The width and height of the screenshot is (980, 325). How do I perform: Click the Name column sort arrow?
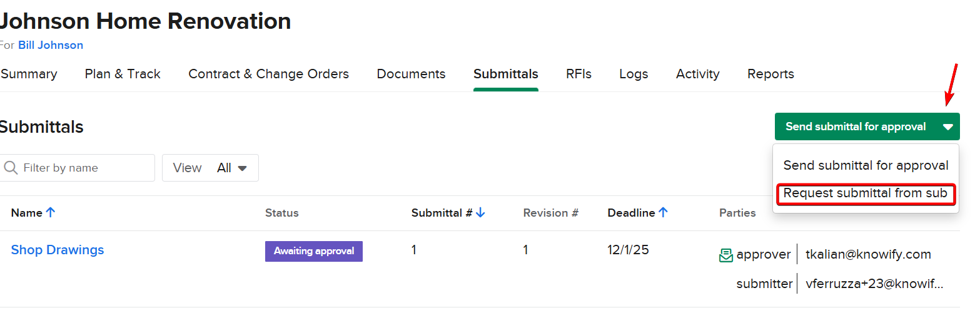pyautogui.click(x=51, y=212)
